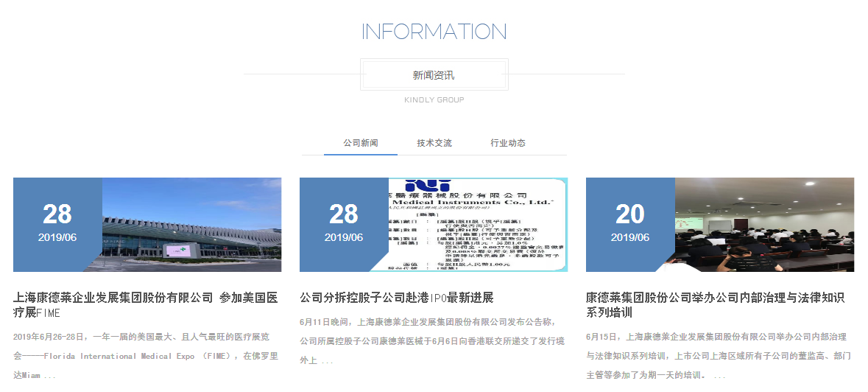
Task: Click summary starting 6月11日晚间
Action: click(x=431, y=342)
